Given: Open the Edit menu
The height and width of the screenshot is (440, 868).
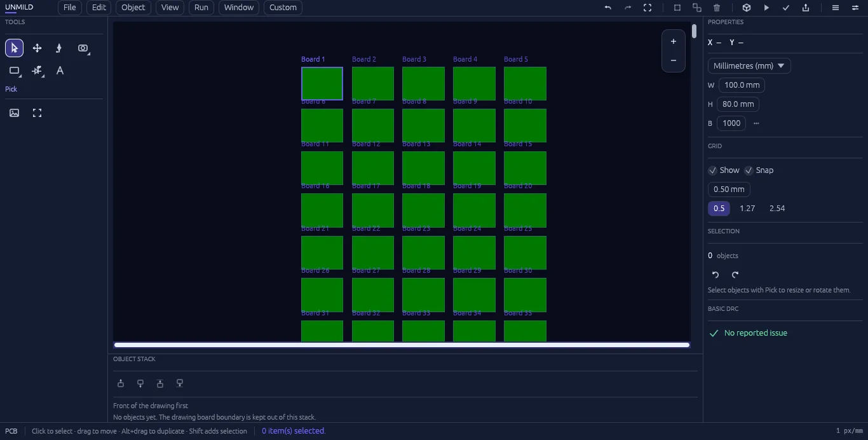Looking at the screenshot, I should pyautogui.click(x=99, y=8).
